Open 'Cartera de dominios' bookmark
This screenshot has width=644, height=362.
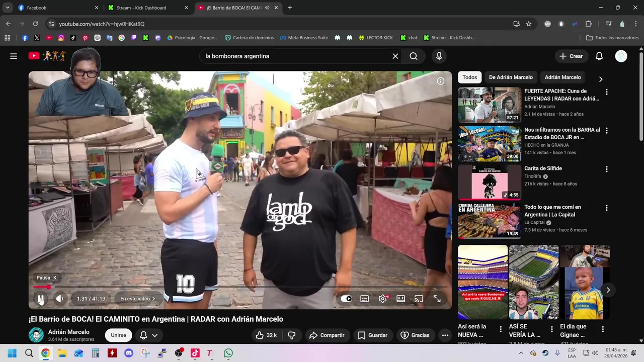[x=249, y=38]
